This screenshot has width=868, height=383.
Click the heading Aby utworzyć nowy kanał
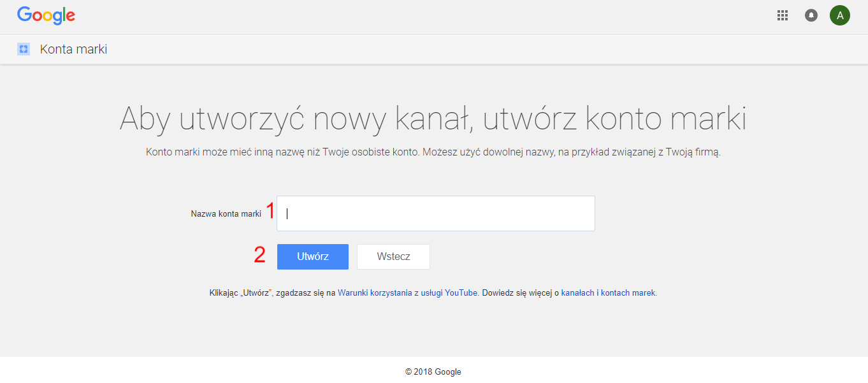pos(433,119)
